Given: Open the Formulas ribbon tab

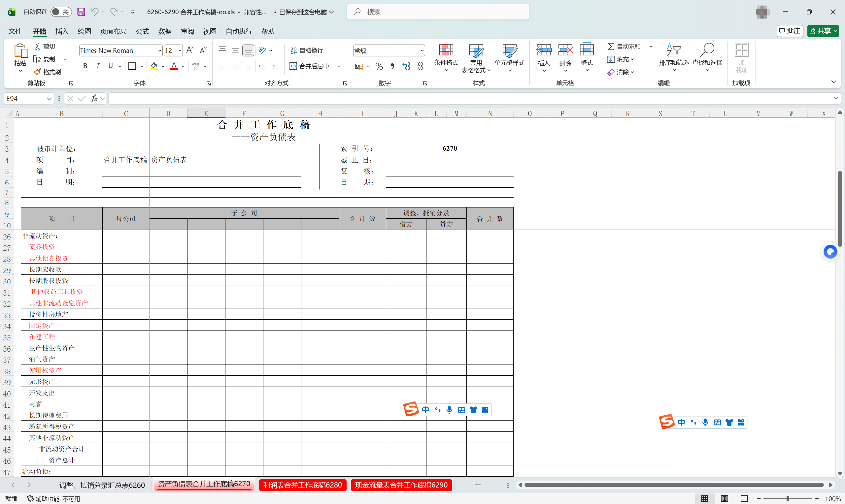Looking at the screenshot, I should tap(142, 31).
